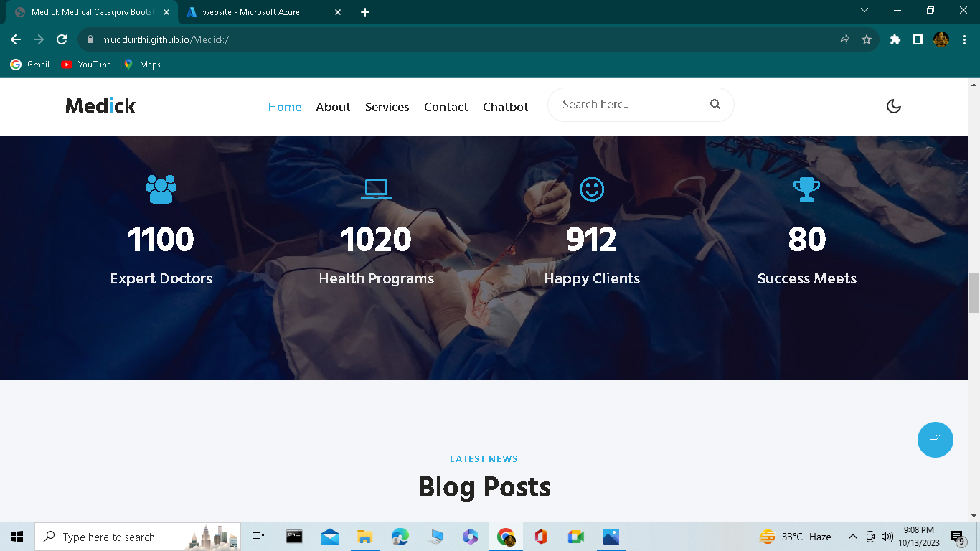
Task: Select Chatbot in the navigation menu
Action: coord(505,107)
